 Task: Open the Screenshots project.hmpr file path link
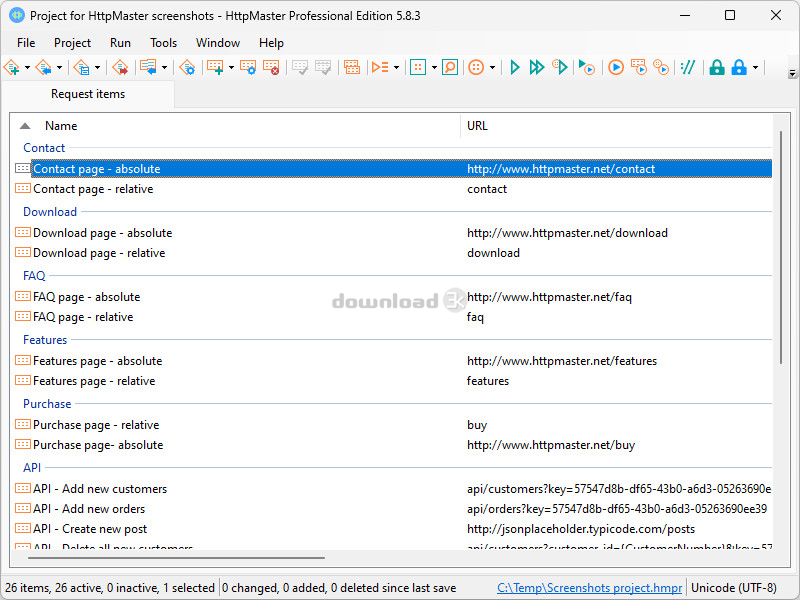[589, 588]
